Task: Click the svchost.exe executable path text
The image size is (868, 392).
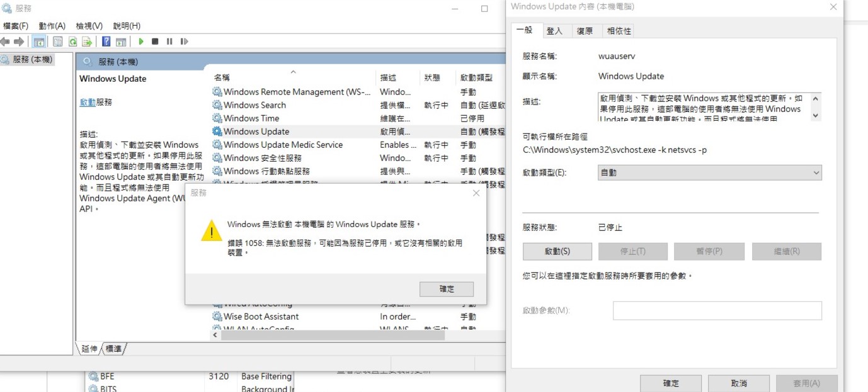Action: click(615, 150)
